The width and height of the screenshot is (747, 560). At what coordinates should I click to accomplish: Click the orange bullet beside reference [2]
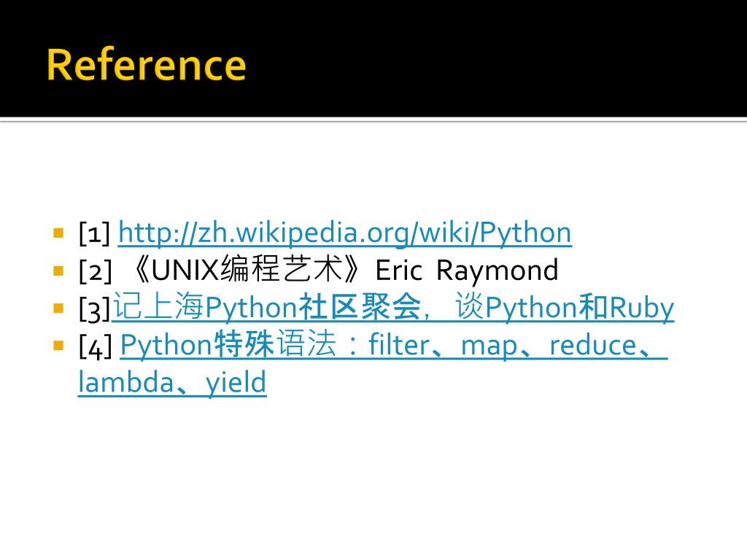tap(58, 271)
